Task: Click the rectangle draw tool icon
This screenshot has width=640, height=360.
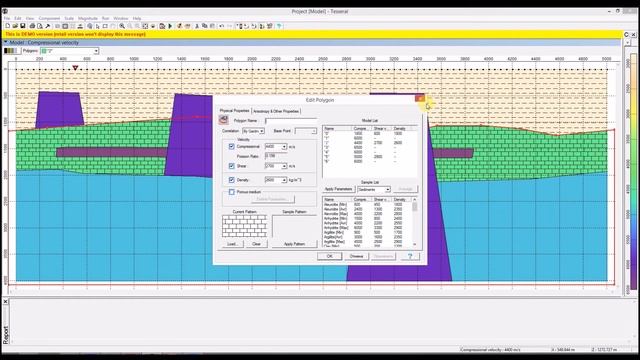Action: (x=105, y=26)
